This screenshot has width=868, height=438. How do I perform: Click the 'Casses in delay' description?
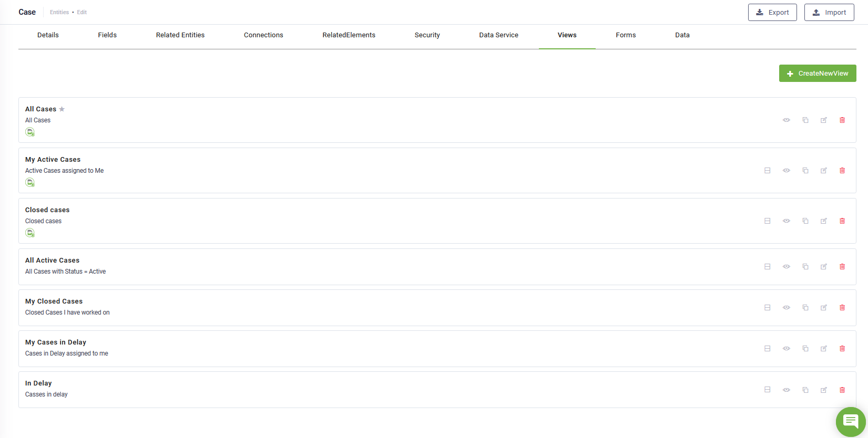click(x=46, y=394)
